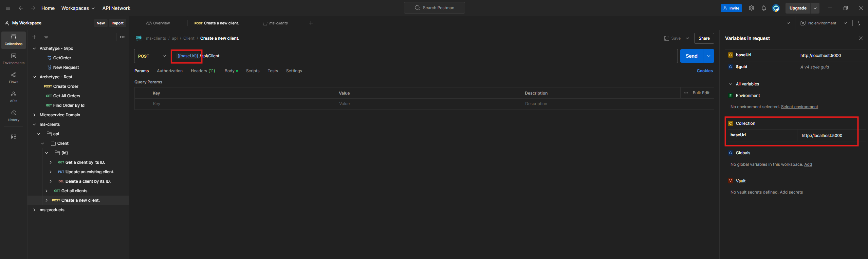Screen dimensions: 868x259
Task: Open the collections more options ellipsis
Action: tap(122, 37)
